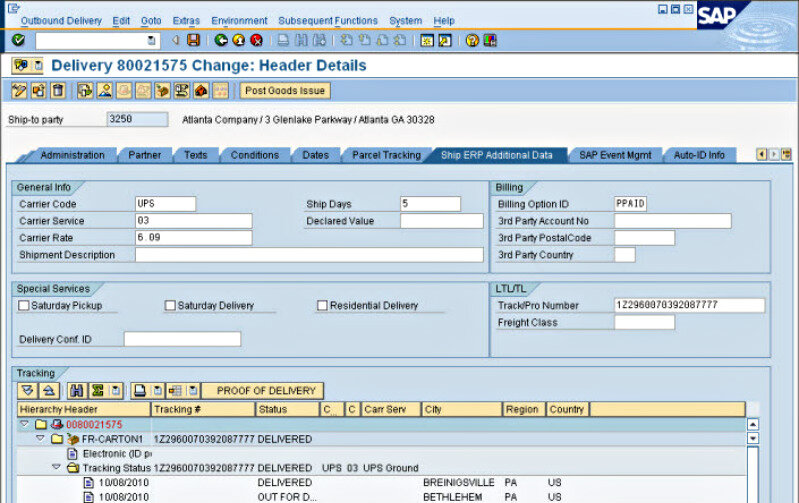799x503 pixels.
Task: Enable the Saturday Pickup checkbox
Action: pyautogui.click(x=24, y=305)
